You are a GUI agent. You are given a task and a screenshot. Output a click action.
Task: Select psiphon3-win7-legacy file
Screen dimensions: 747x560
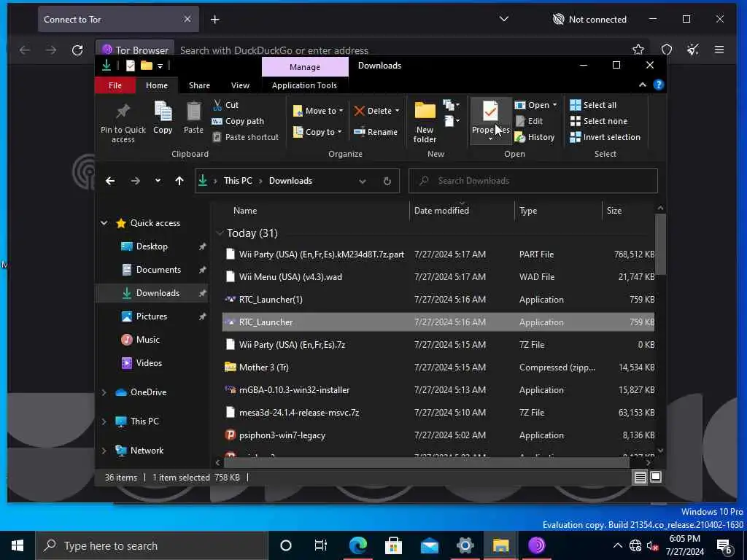click(438, 435)
